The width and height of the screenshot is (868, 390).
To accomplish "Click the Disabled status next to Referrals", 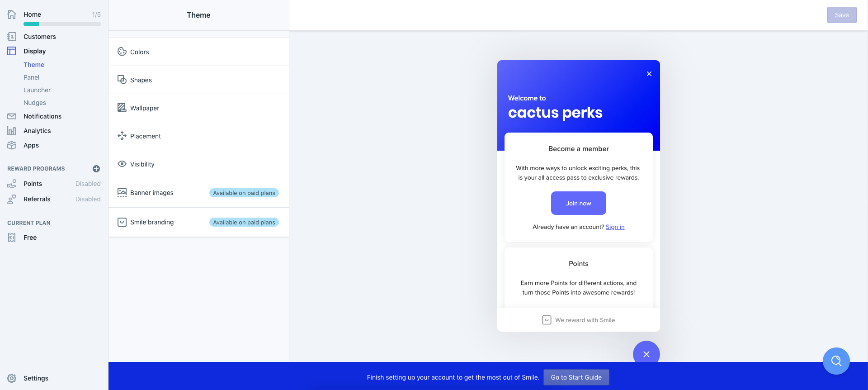I will click(x=88, y=199).
